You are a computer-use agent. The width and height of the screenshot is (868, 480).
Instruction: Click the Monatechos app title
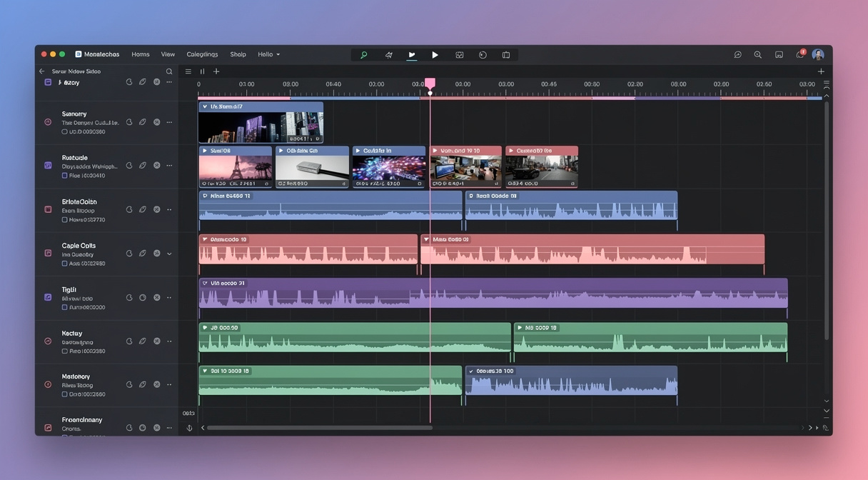pyautogui.click(x=102, y=54)
